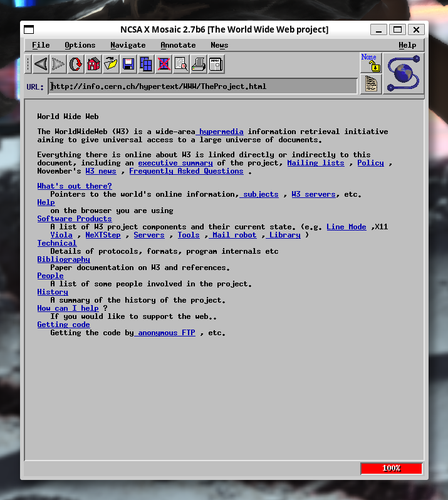The height and width of the screenshot is (500, 448).
Task: Open the Viola link
Action: click(61, 235)
